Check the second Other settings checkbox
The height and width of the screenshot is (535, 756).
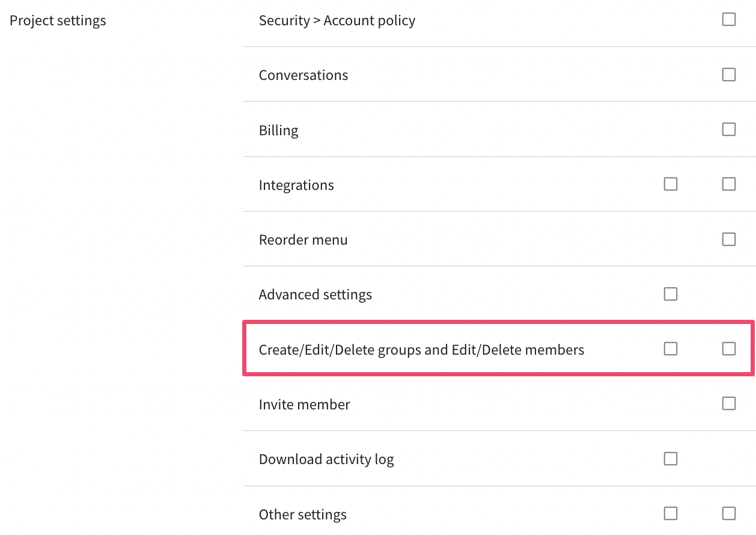tap(728, 513)
